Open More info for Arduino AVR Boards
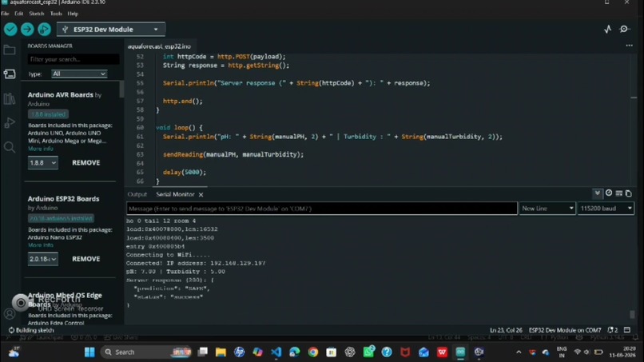 [x=41, y=149]
